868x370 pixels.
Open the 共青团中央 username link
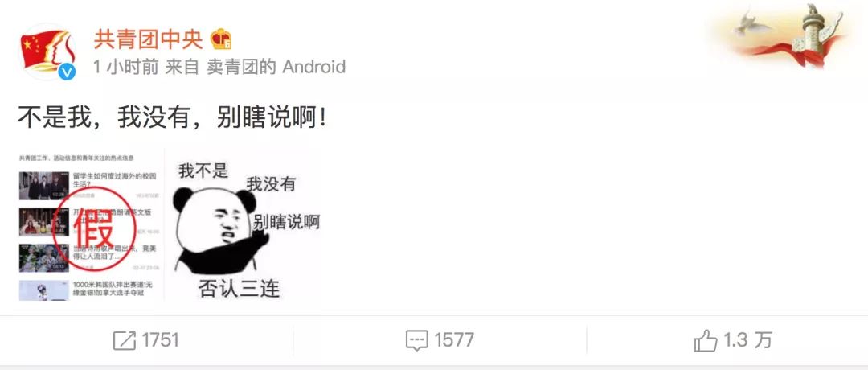[149, 39]
